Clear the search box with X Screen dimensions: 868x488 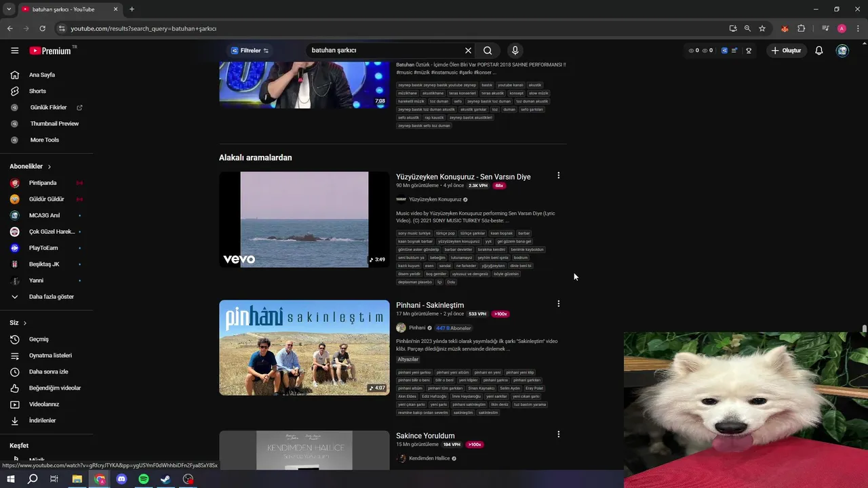(468, 50)
